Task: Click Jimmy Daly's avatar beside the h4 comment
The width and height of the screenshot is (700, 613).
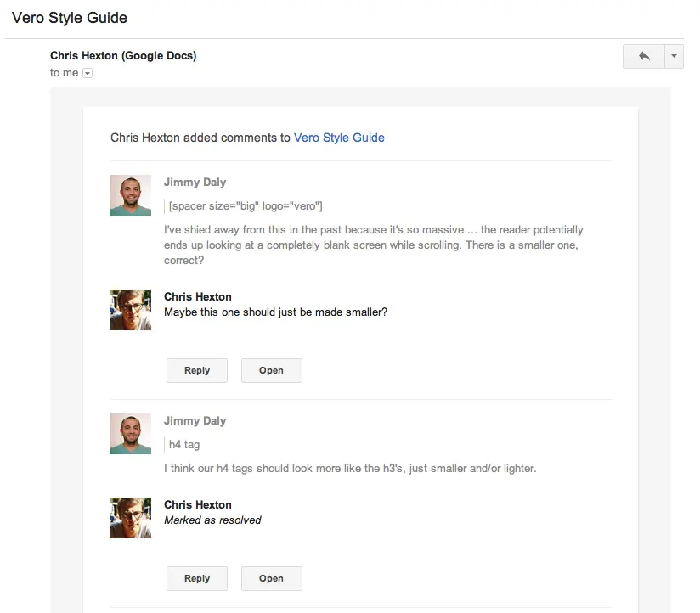Action: coord(130,434)
